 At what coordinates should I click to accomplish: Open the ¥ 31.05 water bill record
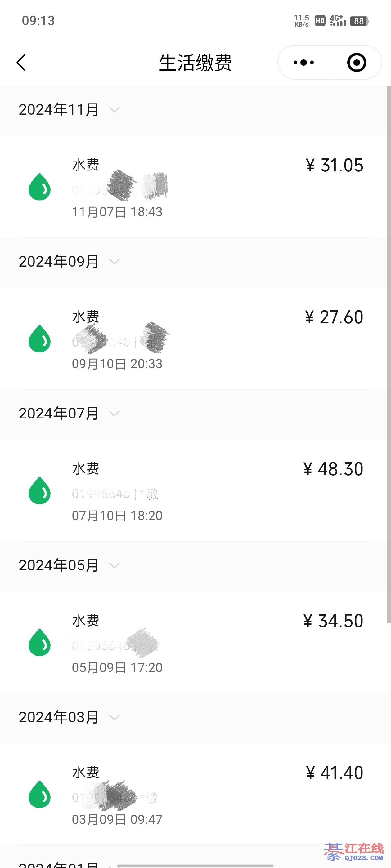(x=334, y=166)
